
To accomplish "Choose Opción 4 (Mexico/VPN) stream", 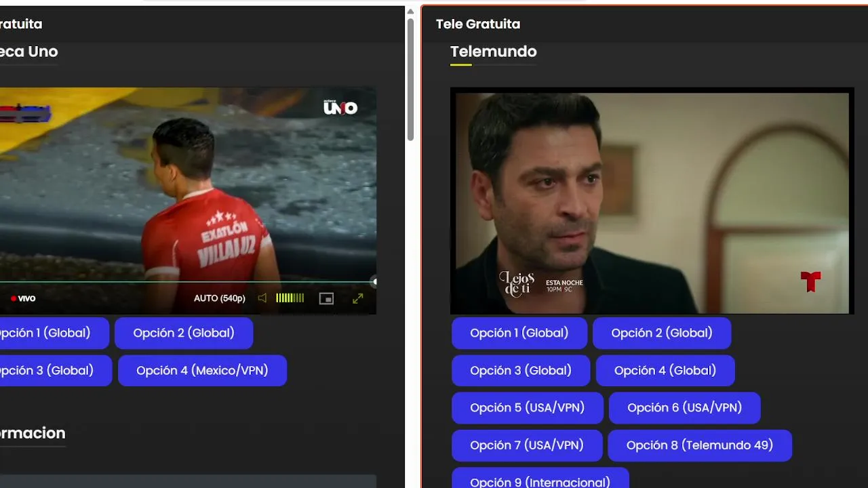I will (x=202, y=370).
